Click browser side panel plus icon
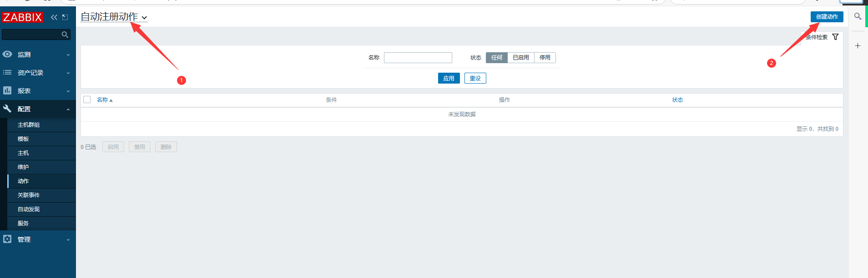 (858, 46)
